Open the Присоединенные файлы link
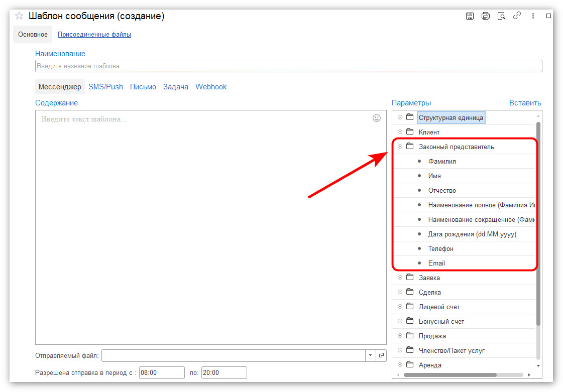 pos(94,35)
